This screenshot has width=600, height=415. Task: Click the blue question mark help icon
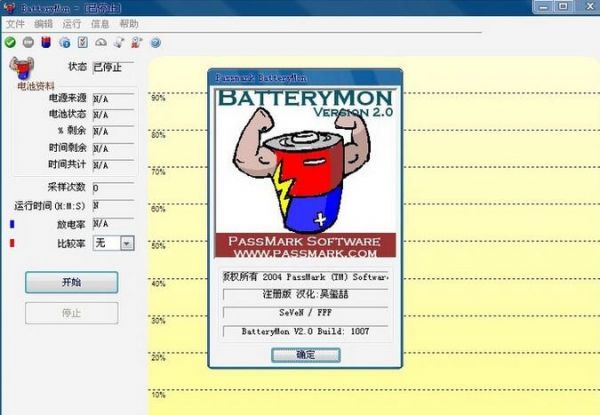pos(155,42)
